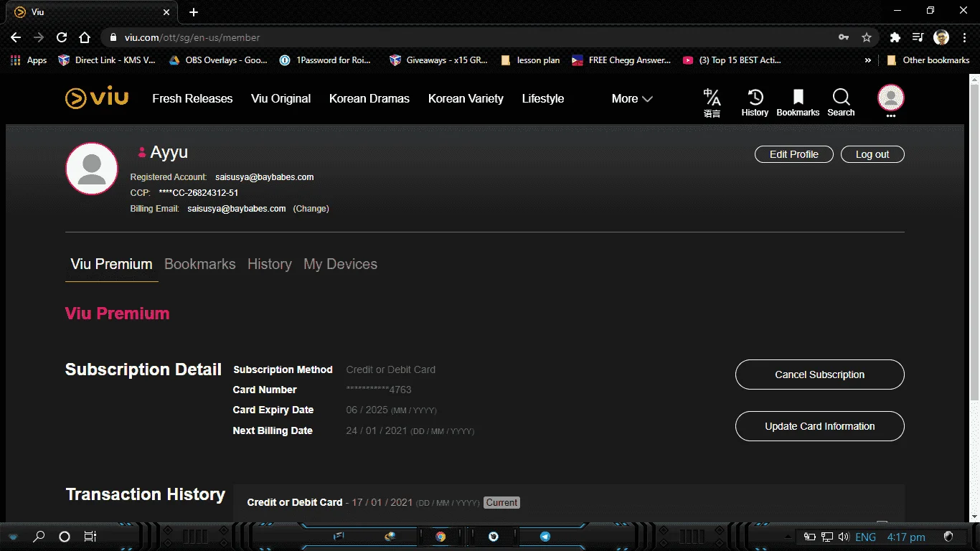The image size is (980, 551).
Task: Select the Viu Premium tab
Action: [111, 264]
